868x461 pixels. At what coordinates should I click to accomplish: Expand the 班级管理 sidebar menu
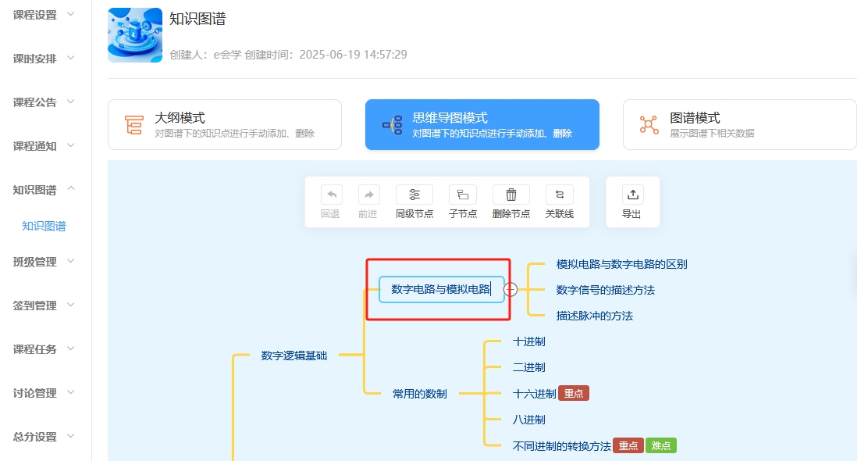[44, 262]
